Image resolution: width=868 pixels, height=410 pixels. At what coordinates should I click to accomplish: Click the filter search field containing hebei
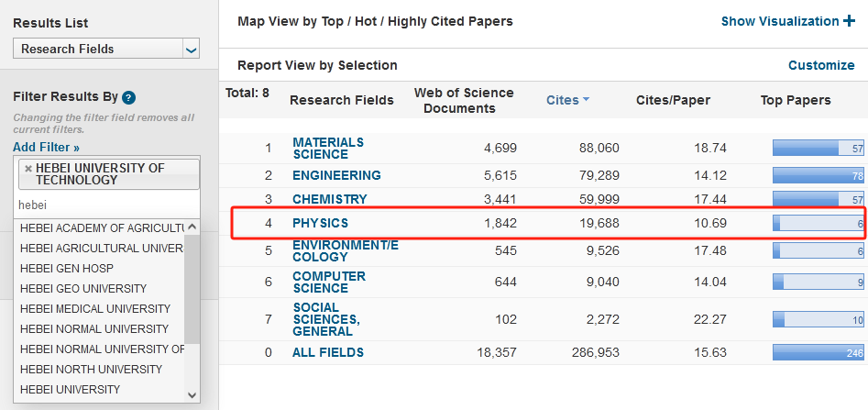[105, 205]
